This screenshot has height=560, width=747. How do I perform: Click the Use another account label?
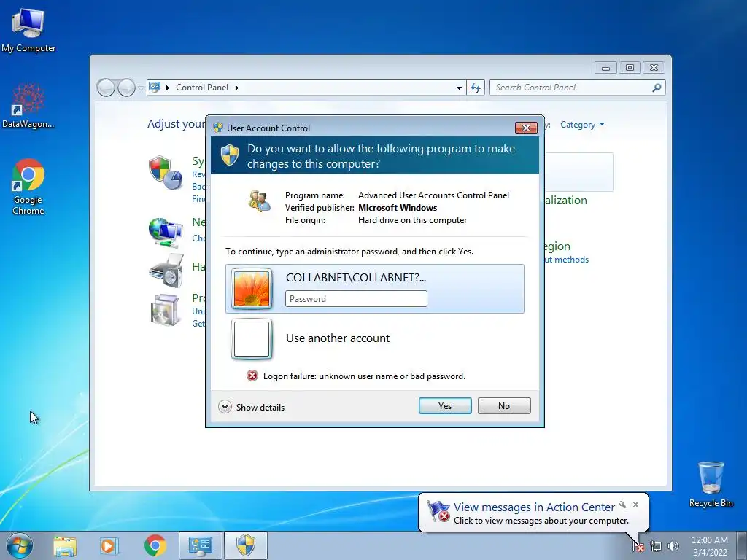(x=338, y=338)
